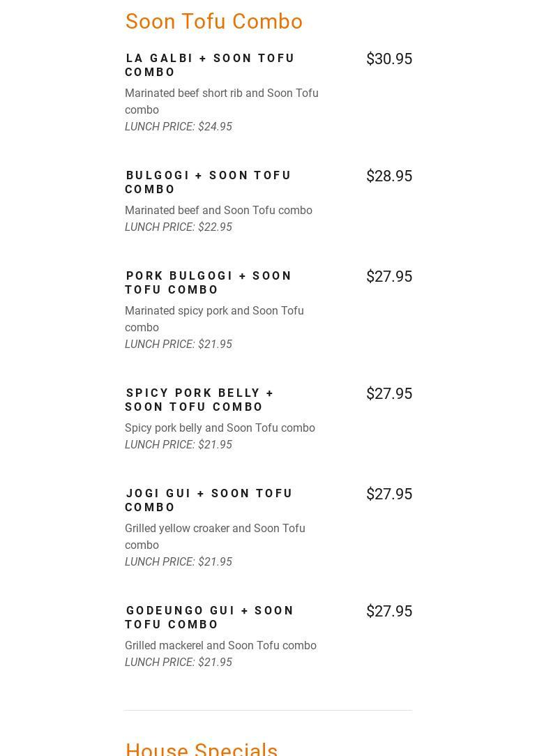Click the Marinated beef and Soon Tofu description

[x=218, y=211]
